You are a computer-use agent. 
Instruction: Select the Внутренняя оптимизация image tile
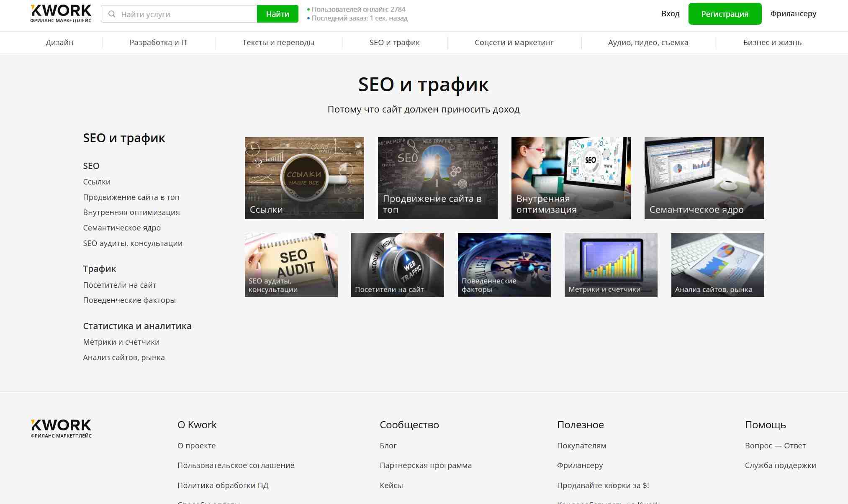[571, 178]
